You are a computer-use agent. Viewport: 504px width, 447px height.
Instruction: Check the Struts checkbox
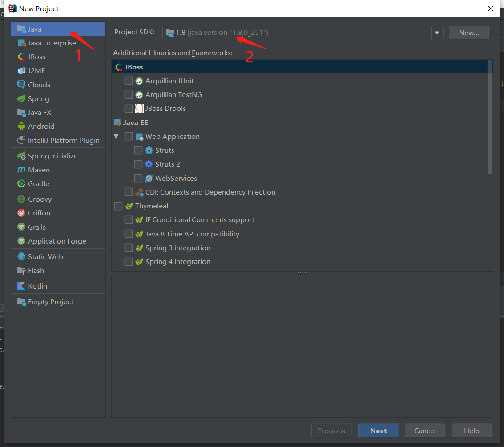point(138,150)
